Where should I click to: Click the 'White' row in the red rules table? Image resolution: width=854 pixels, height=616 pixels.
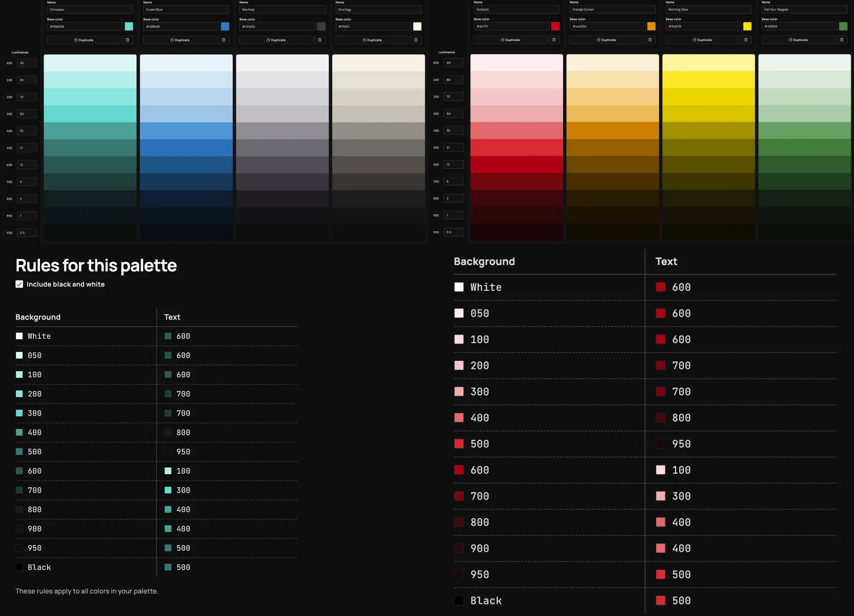[x=645, y=287]
